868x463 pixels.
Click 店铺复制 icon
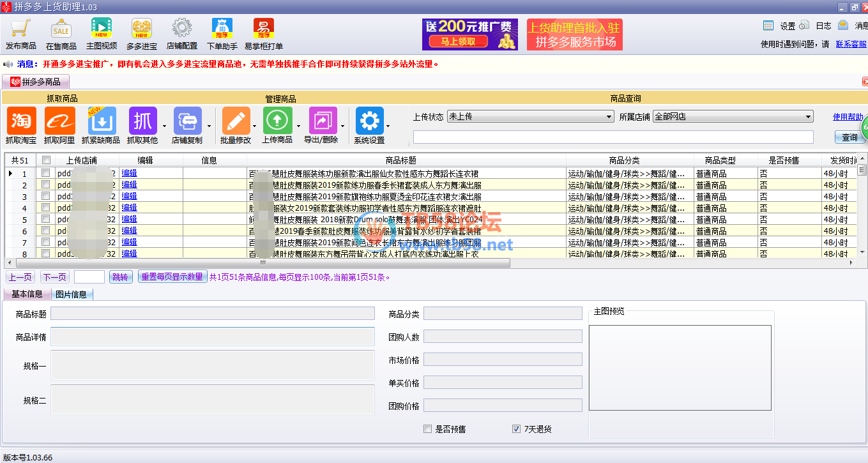coord(187,120)
